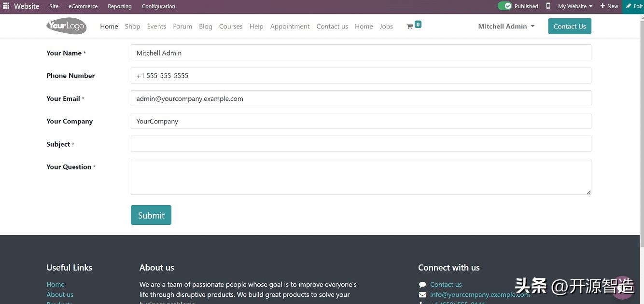Click the plus New button
Screen dimensions: 644x304
point(609,6)
